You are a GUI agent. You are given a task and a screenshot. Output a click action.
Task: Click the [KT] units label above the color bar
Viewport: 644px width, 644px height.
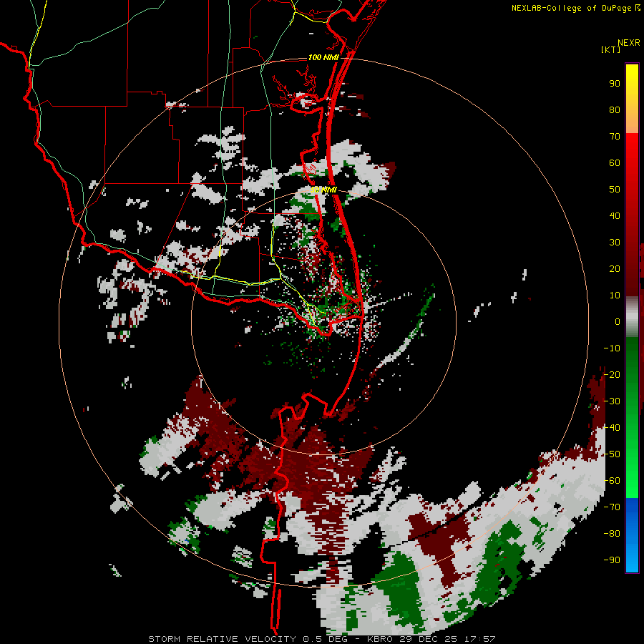tap(610, 49)
